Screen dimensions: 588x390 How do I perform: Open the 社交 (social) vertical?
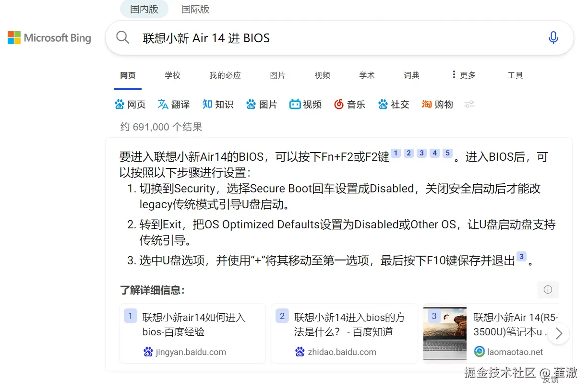(x=393, y=104)
